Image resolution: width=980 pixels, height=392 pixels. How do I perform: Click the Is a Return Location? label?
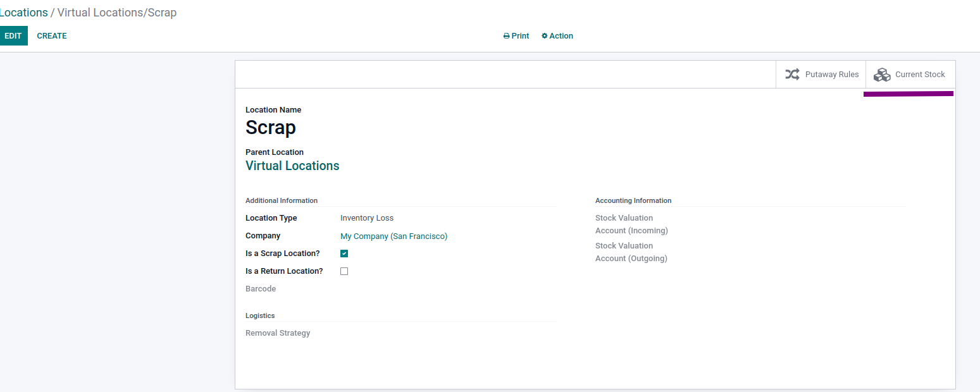coord(284,271)
